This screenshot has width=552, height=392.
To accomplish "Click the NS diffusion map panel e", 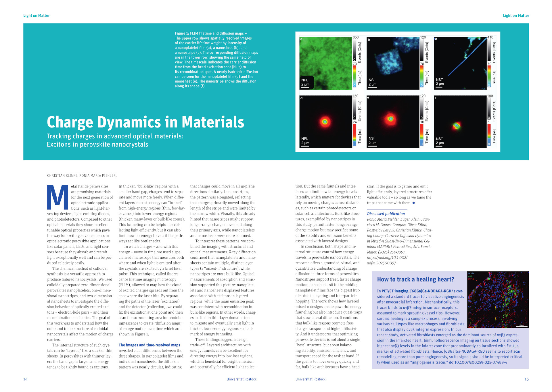I will pos(393,122).
